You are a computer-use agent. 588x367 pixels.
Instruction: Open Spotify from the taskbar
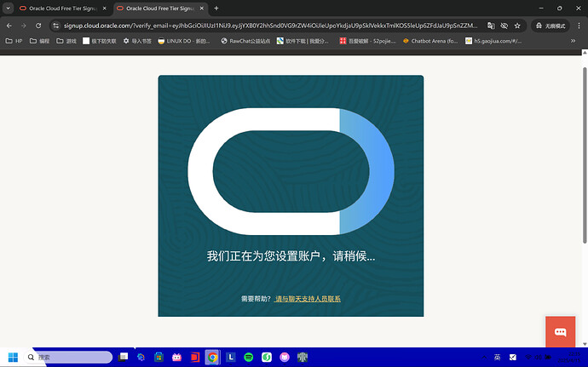(x=249, y=358)
